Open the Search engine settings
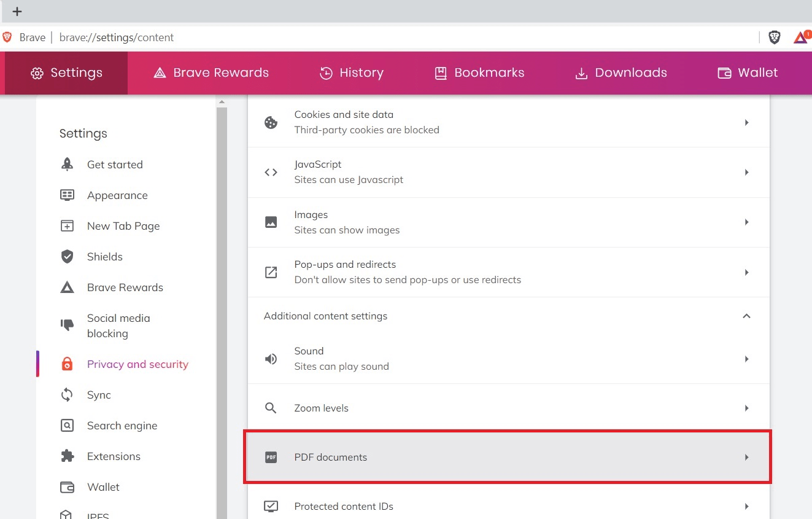The image size is (812, 519). 122,425
